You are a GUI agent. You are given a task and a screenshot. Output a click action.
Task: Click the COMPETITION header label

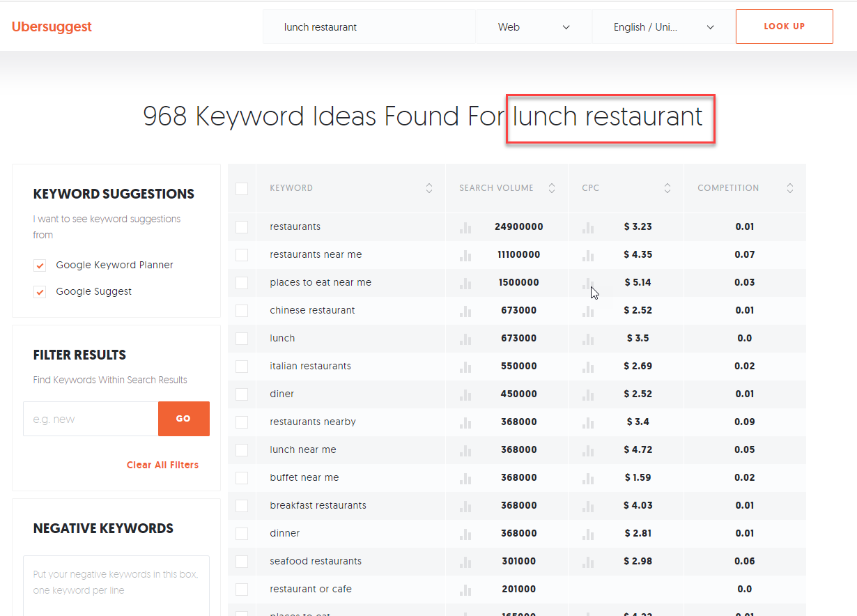click(728, 188)
